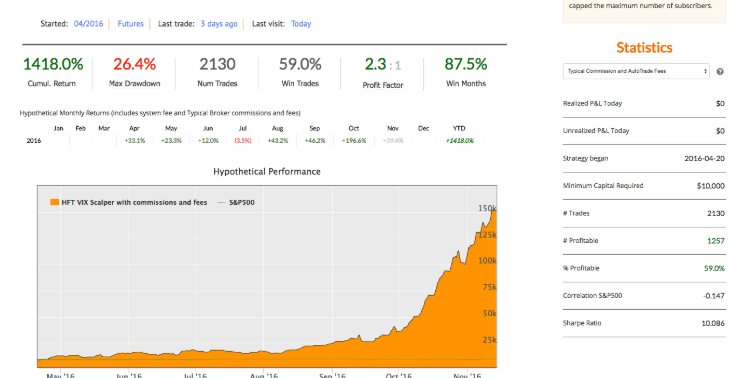Click the Apr +33.1% monthly return

[x=135, y=141]
